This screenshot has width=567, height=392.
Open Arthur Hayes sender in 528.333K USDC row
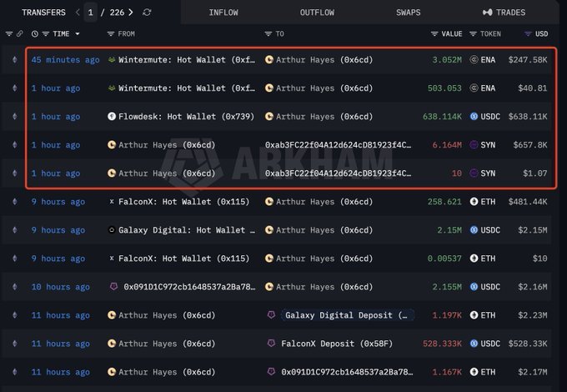pyautogui.click(x=167, y=344)
